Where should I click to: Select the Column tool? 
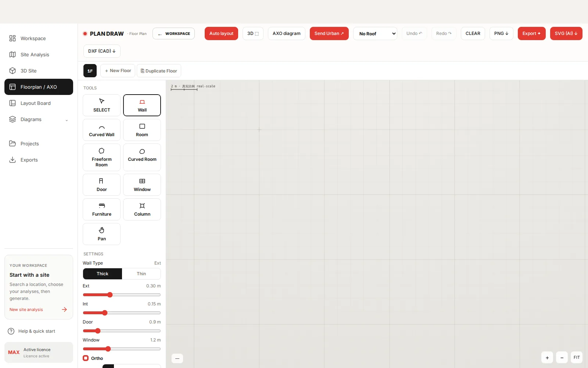[x=142, y=209]
